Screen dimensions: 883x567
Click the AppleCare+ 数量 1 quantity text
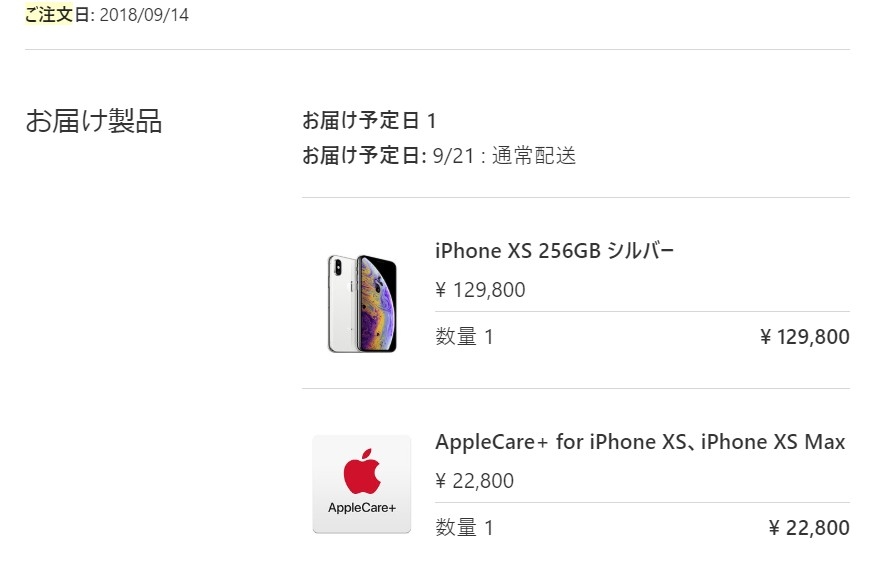(465, 528)
